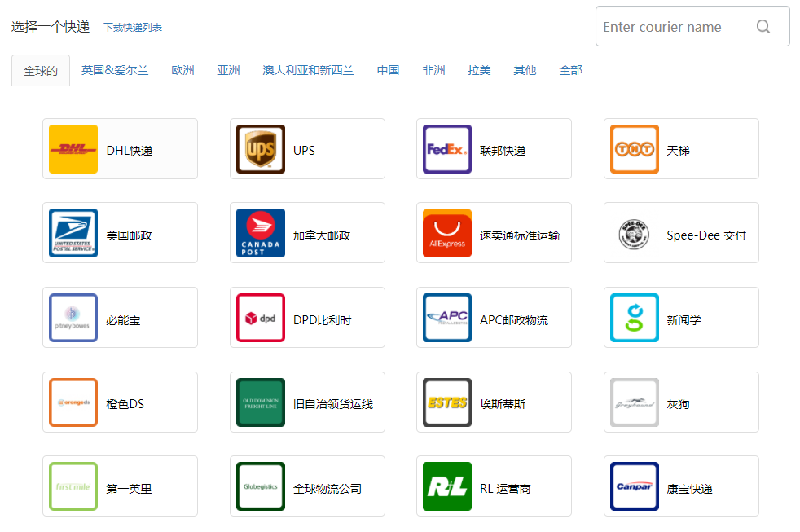Focus the Enter courier name field
The height and width of the screenshot is (532, 800).
coord(692,27)
